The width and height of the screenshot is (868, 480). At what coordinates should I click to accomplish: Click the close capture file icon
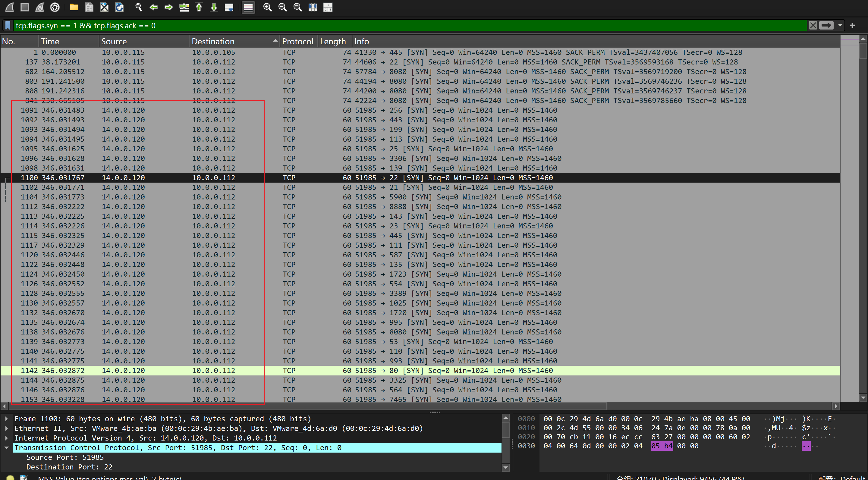point(104,7)
